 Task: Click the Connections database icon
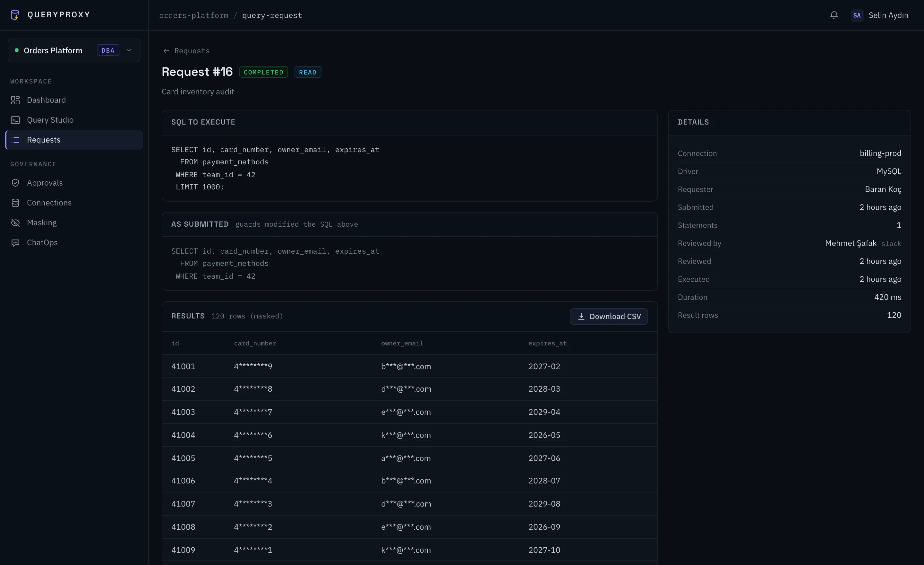point(15,203)
